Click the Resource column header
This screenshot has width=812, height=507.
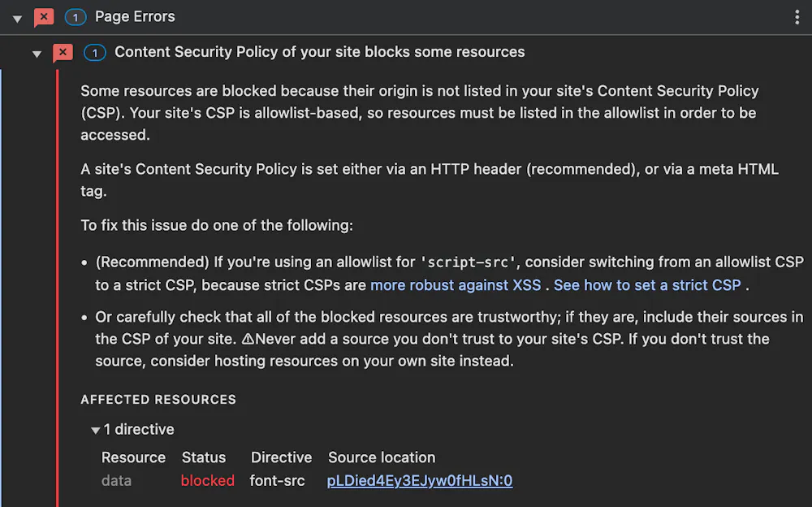point(133,457)
